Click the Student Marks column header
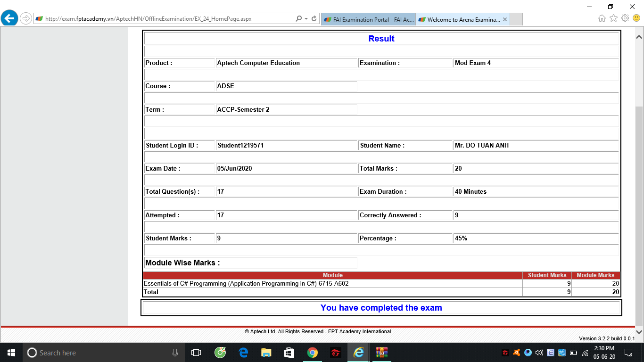Screen dimensions: 644x362 point(547,275)
